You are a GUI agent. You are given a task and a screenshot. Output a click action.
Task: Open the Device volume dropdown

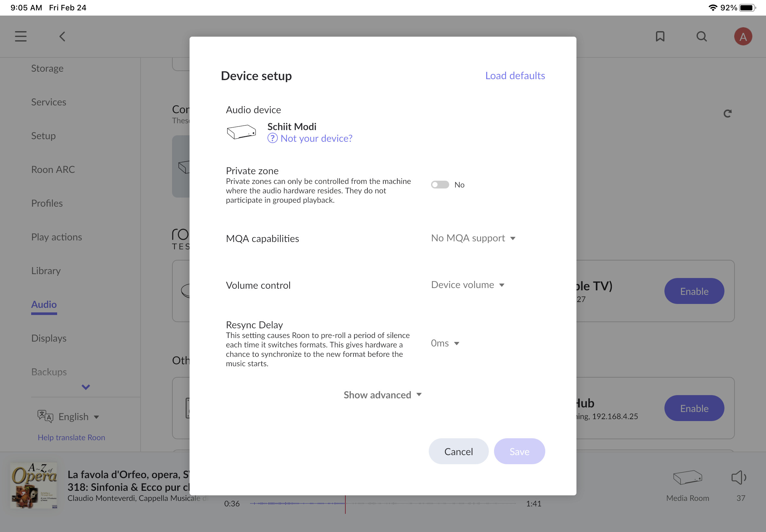click(467, 285)
